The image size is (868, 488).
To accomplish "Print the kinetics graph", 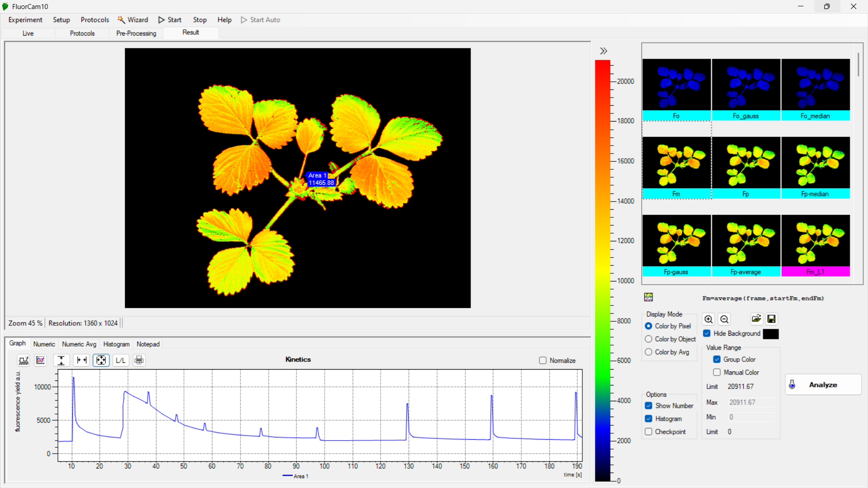I will pyautogui.click(x=139, y=360).
